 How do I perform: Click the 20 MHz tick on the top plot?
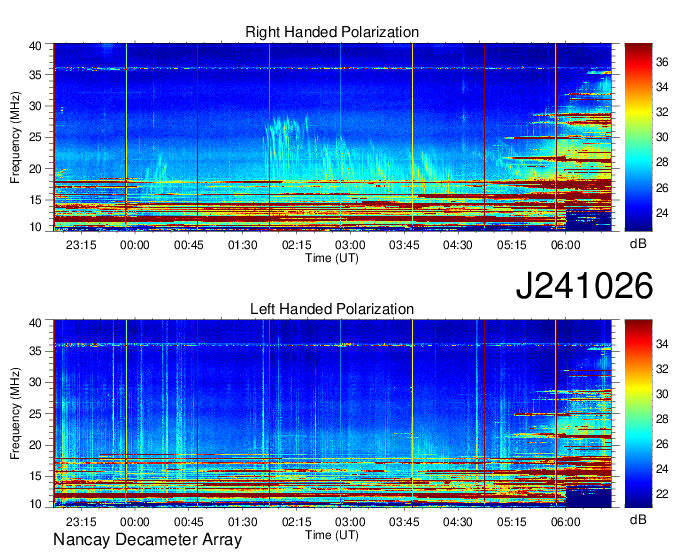[35, 169]
